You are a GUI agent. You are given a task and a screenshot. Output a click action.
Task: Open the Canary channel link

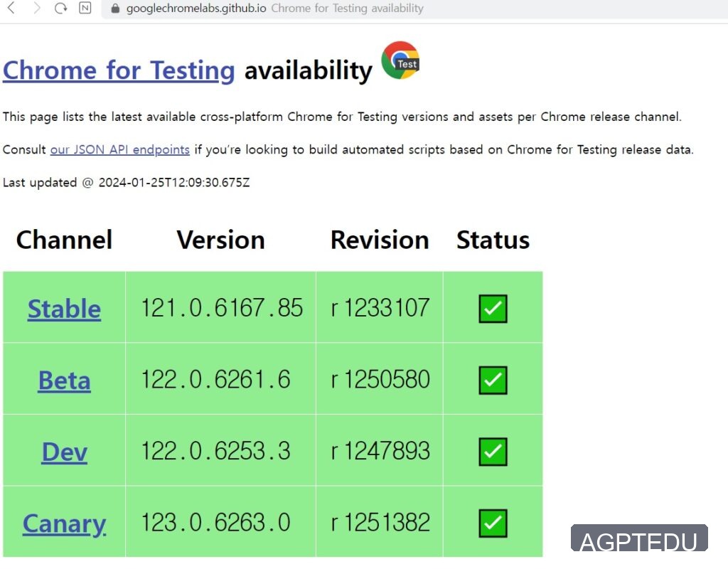tap(64, 524)
